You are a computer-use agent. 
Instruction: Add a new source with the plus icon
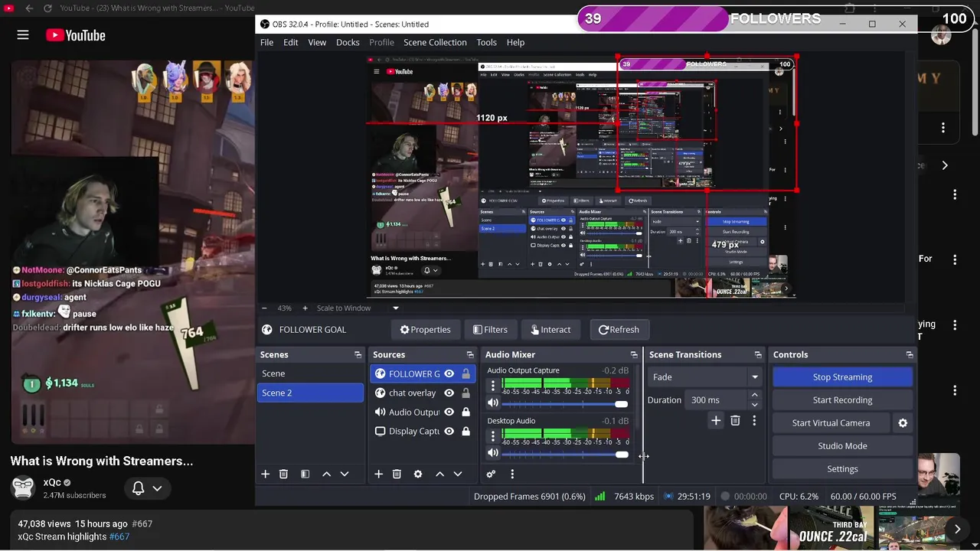(378, 474)
